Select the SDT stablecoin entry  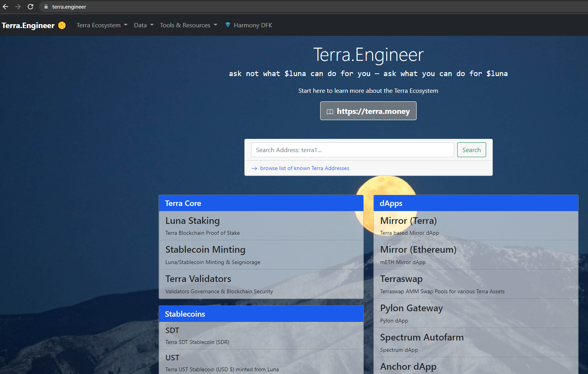click(x=261, y=335)
